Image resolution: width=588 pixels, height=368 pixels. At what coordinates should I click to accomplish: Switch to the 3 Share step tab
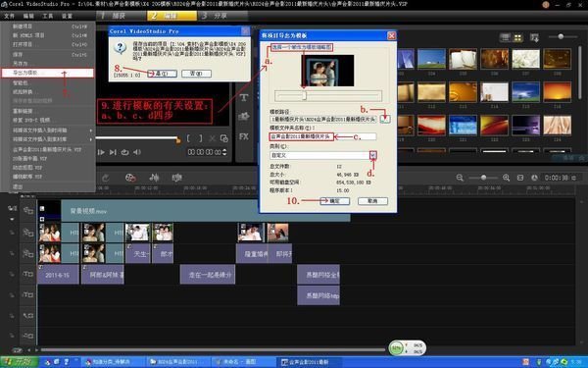[222, 16]
